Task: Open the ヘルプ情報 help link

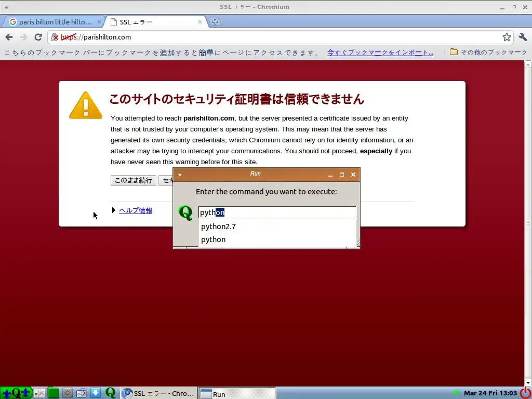Action: (136, 211)
